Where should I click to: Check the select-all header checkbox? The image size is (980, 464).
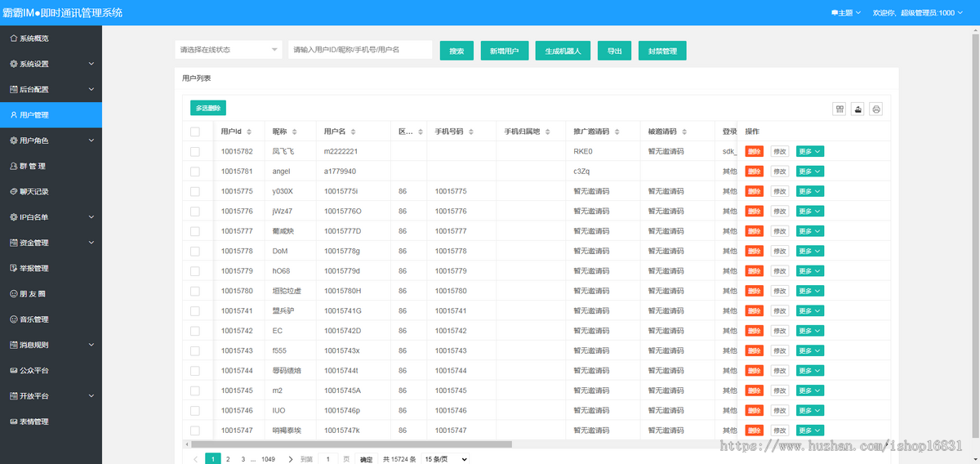click(194, 132)
